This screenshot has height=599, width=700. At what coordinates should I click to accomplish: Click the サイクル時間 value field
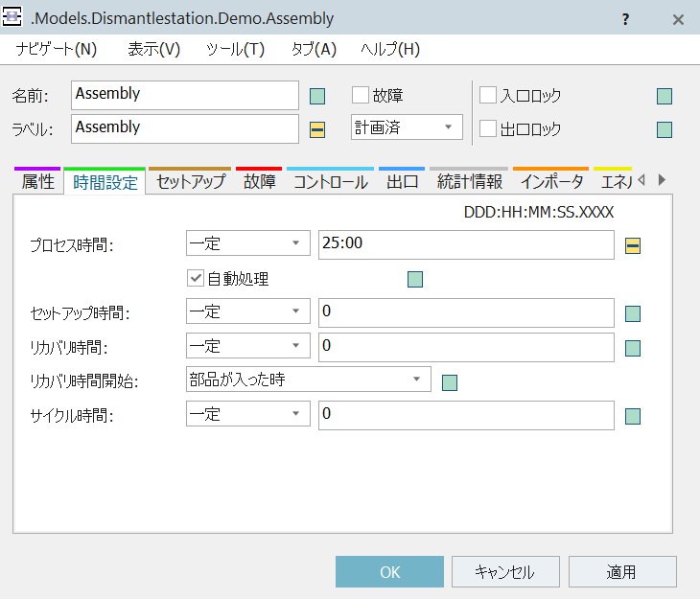click(x=466, y=416)
